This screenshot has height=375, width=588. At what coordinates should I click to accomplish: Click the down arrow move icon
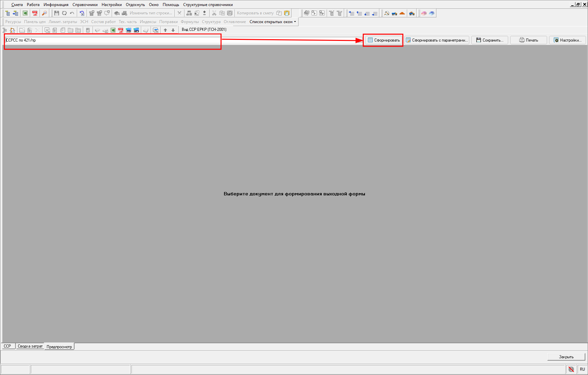click(x=173, y=30)
